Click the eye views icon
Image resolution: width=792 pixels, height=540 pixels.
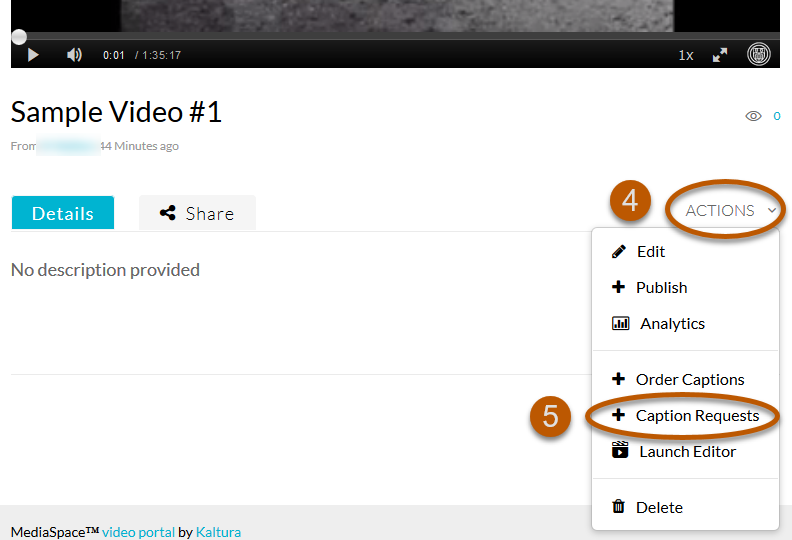point(753,116)
